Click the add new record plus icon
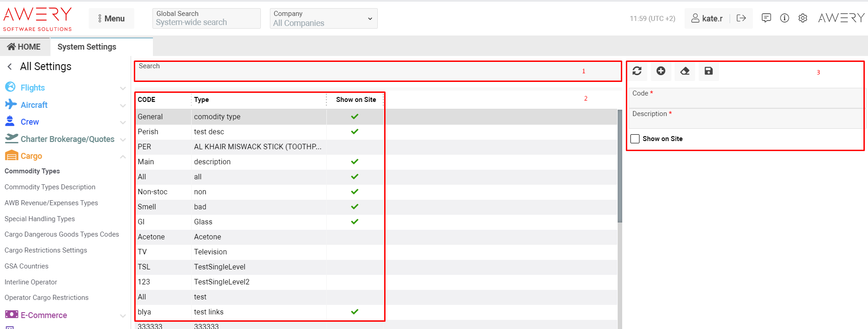Image resolution: width=868 pixels, height=329 pixels. point(661,71)
